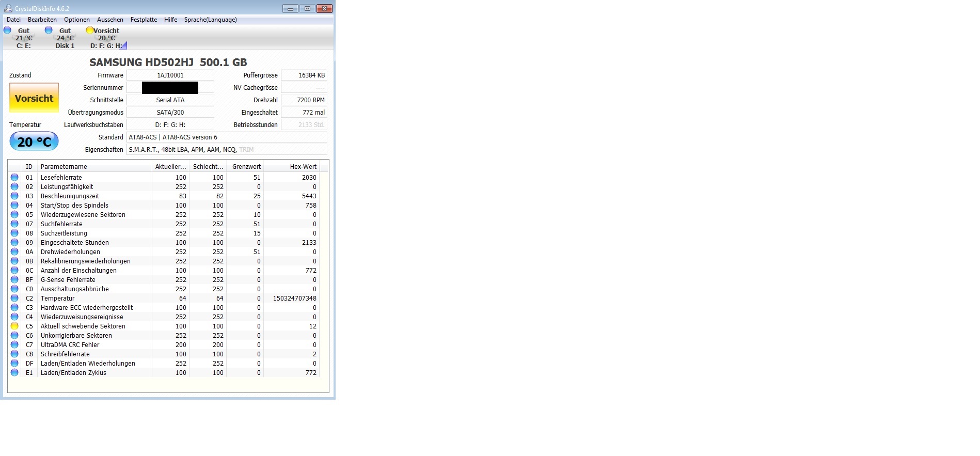Open the Hilfe menu

(170, 20)
